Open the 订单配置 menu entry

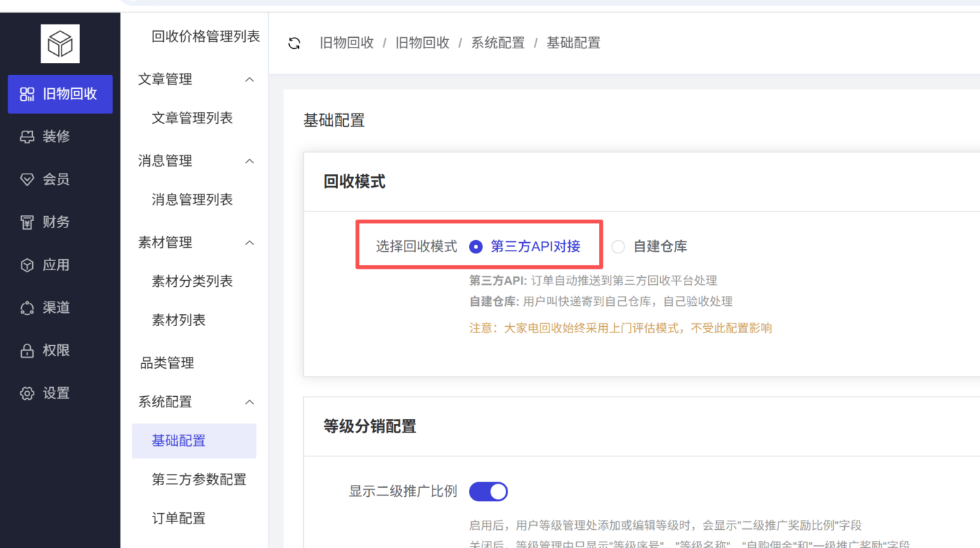[x=182, y=518]
